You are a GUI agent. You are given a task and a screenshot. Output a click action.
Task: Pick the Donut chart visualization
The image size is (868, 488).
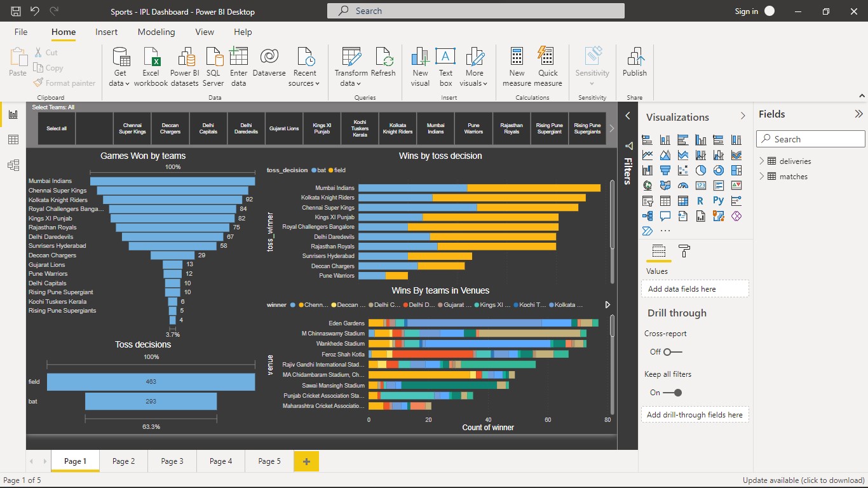click(x=719, y=170)
